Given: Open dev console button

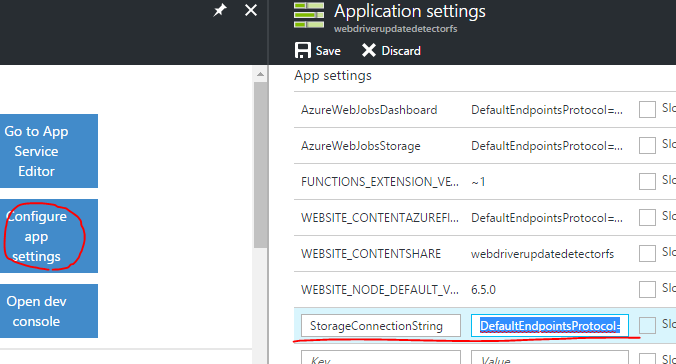Looking at the screenshot, I should [49, 311].
